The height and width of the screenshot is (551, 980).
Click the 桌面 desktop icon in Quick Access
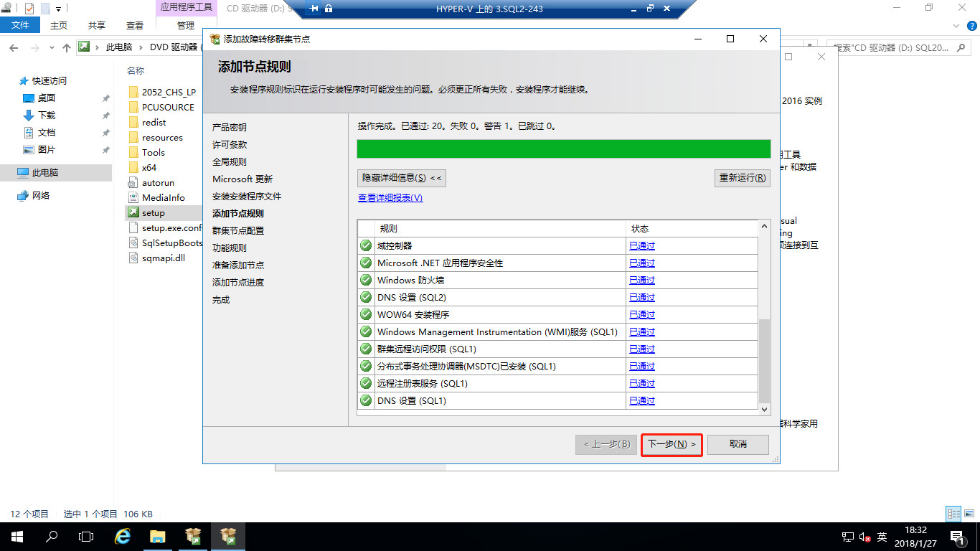[x=29, y=98]
